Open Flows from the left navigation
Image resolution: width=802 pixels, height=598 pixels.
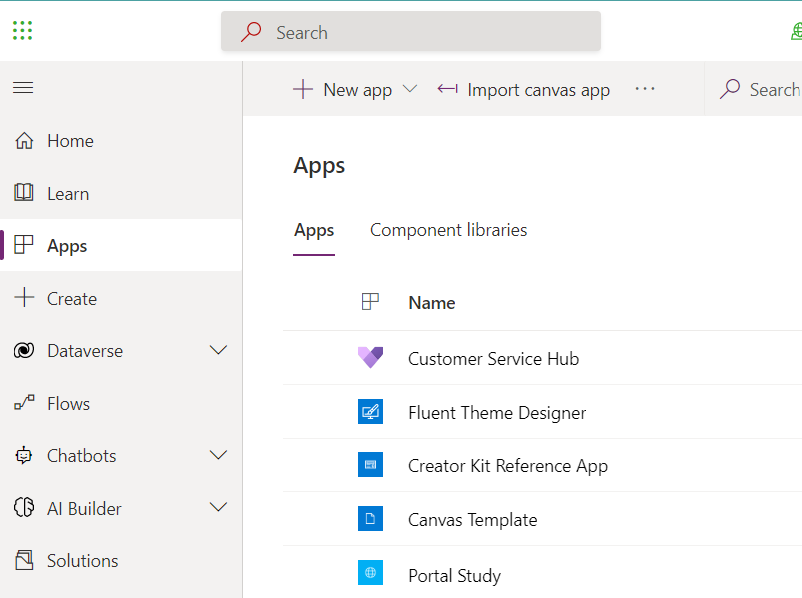coord(68,404)
